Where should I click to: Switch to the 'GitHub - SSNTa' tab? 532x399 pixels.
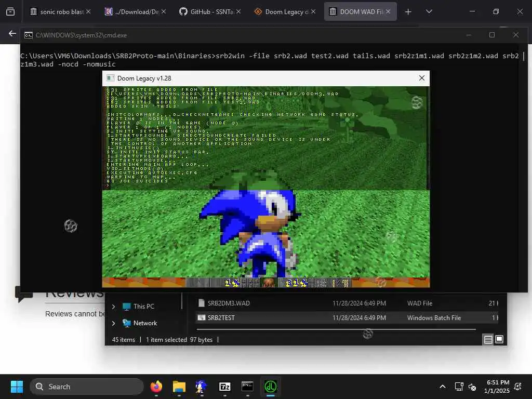pyautogui.click(x=210, y=11)
